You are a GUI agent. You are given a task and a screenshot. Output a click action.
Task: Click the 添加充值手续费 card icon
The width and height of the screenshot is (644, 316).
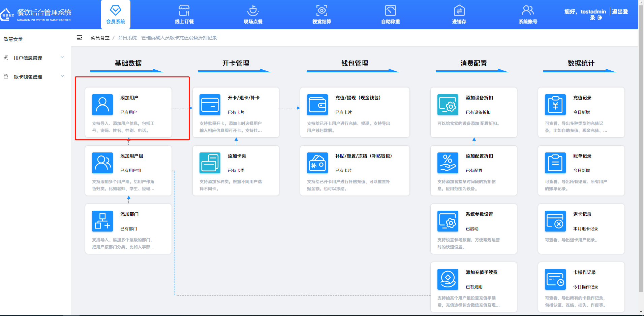(x=448, y=279)
